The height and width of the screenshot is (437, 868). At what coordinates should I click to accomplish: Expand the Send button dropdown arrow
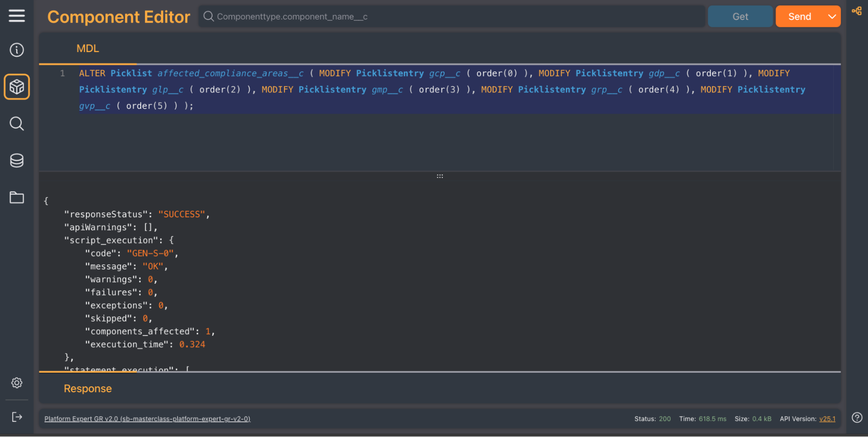click(x=832, y=16)
